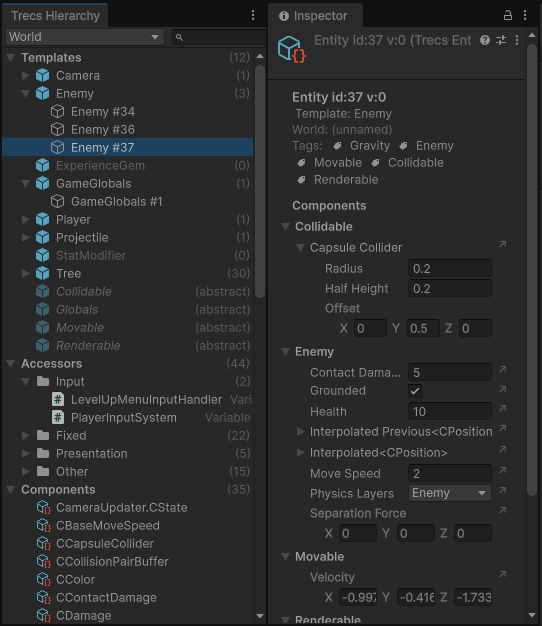Viewport: 542px width, 626px height.
Task: Click the Inspector vertical scrollbar
Action: click(532, 269)
